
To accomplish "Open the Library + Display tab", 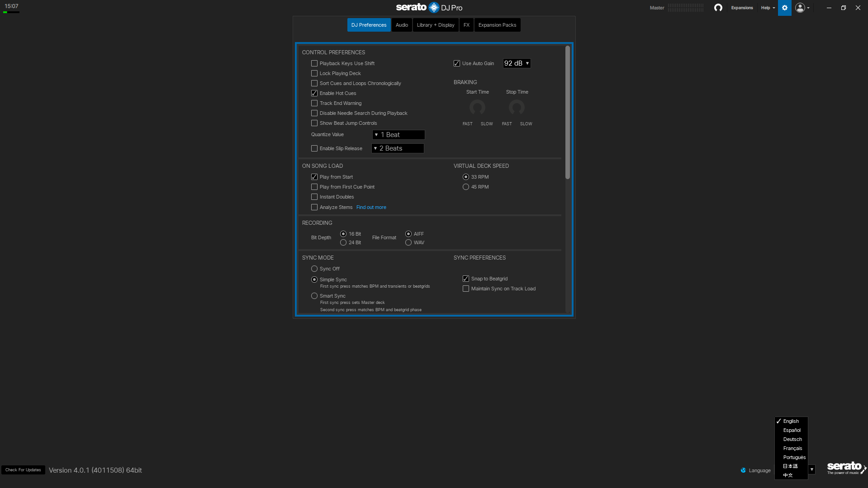I will (436, 25).
